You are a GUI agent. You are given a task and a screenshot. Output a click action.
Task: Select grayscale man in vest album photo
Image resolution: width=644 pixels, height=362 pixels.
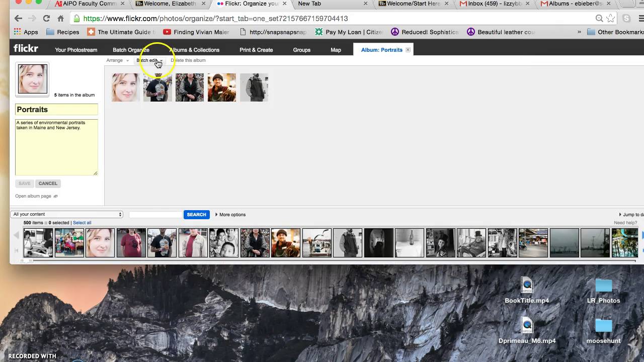click(254, 87)
